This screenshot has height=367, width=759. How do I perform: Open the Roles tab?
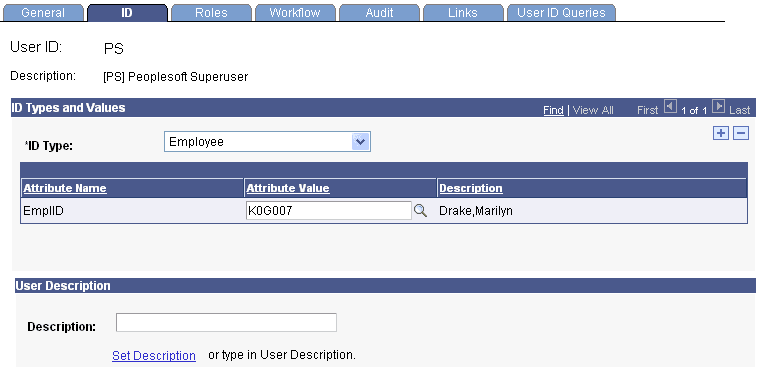pos(211,13)
